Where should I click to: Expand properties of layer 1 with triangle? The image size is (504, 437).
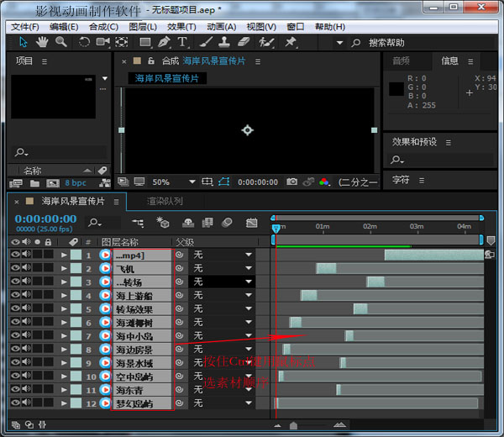[65, 255]
